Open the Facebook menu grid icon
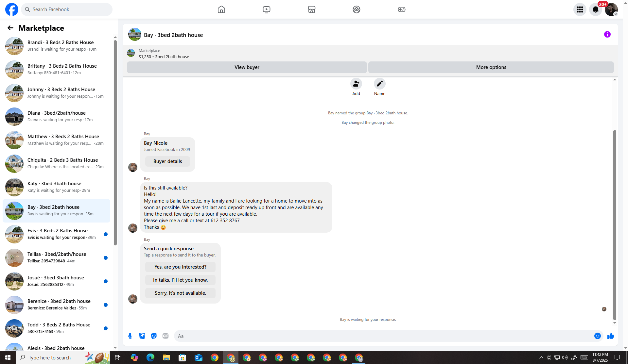 [x=580, y=9]
